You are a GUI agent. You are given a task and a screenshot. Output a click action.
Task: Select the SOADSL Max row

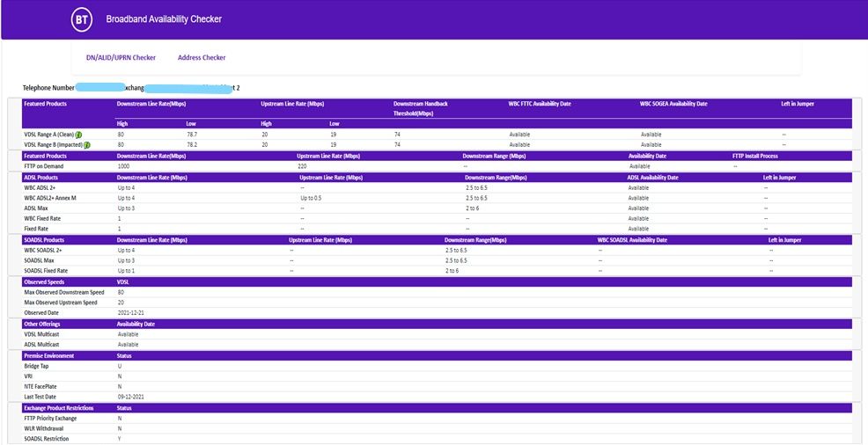click(x=40, y=260)
